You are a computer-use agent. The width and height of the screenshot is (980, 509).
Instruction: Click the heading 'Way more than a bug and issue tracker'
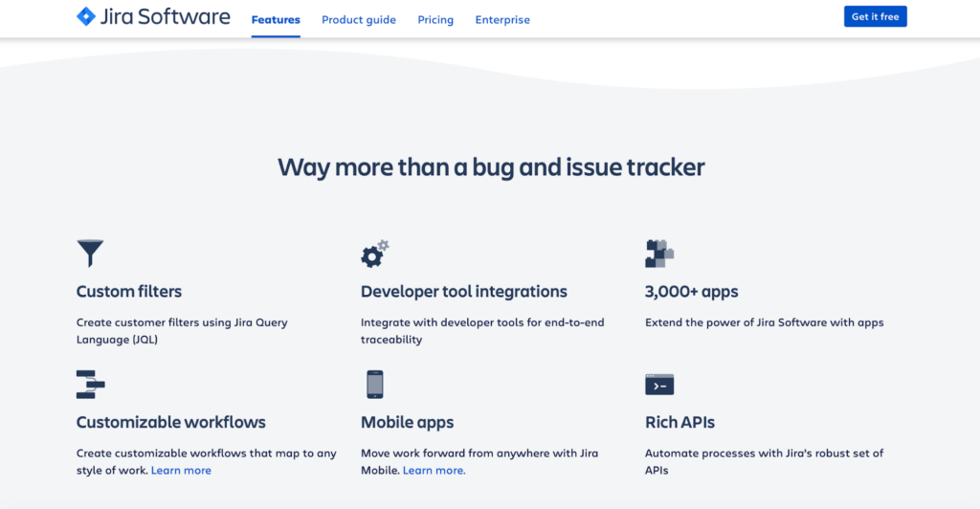pos(491,166)
